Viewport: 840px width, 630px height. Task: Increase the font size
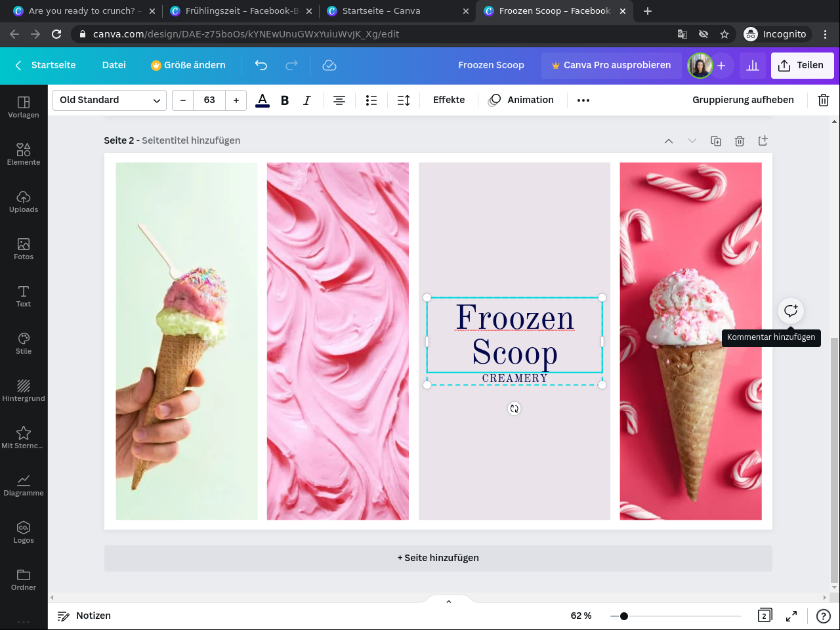[236, 100]
